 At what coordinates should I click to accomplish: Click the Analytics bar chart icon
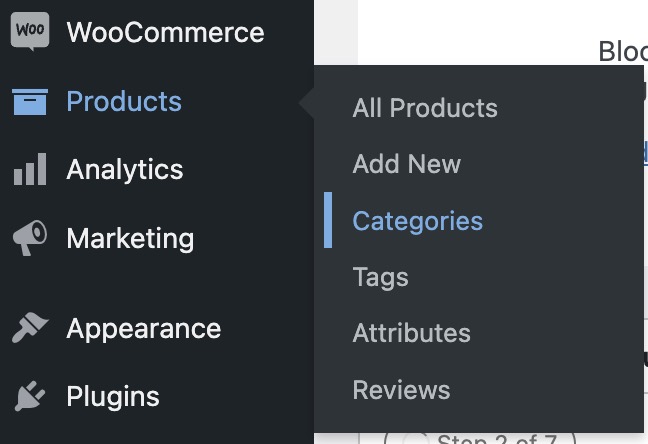[x=30, y=170]
